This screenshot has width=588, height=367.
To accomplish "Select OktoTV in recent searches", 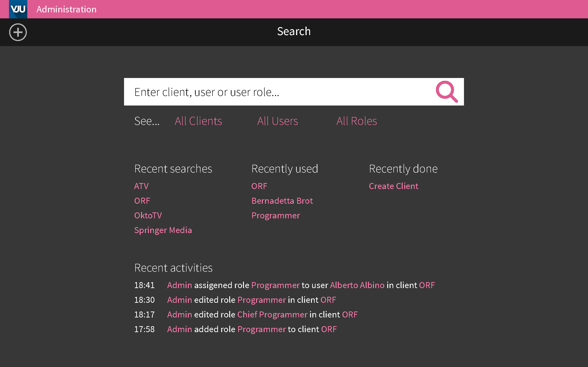I will pyautogui.click(x=148, y=215).
